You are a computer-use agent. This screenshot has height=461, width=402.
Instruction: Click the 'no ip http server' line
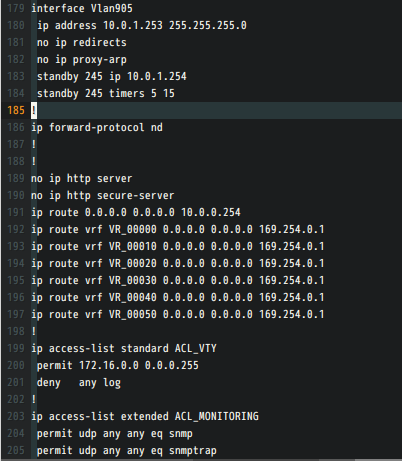[82, 178]
